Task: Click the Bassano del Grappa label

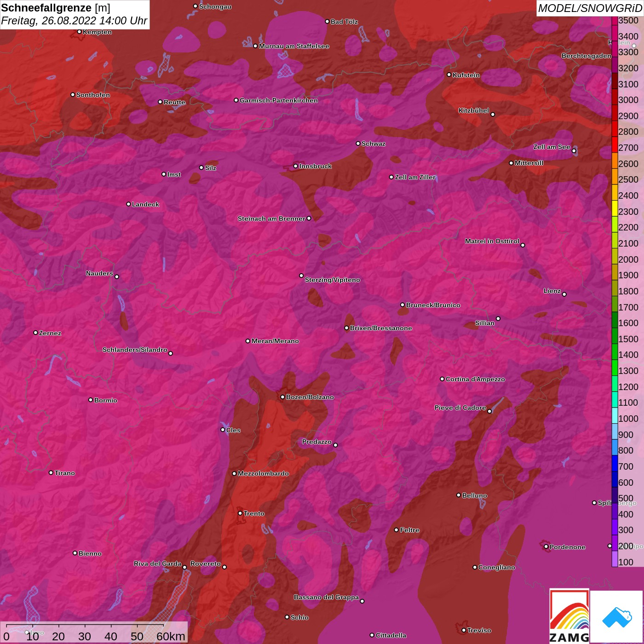Action: [327, 597]
